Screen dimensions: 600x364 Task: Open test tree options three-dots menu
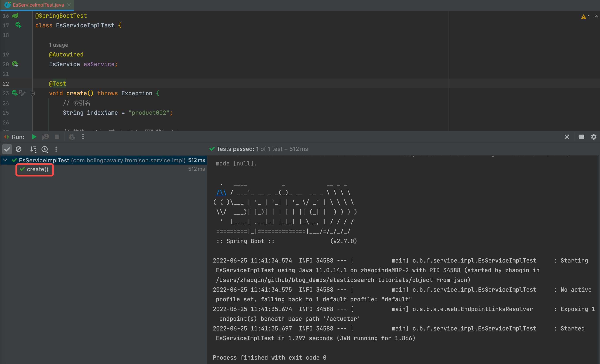(56, 149)
